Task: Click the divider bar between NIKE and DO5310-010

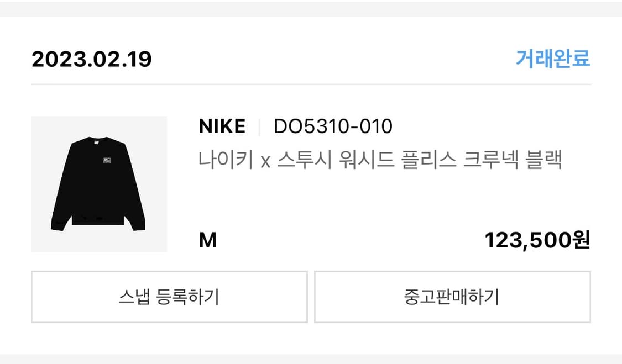Action: click(x=259, y=126)
